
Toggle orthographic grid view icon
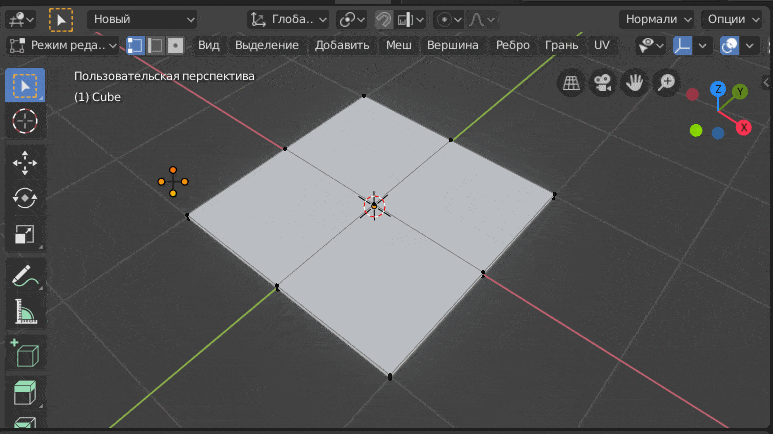point(571,83)
